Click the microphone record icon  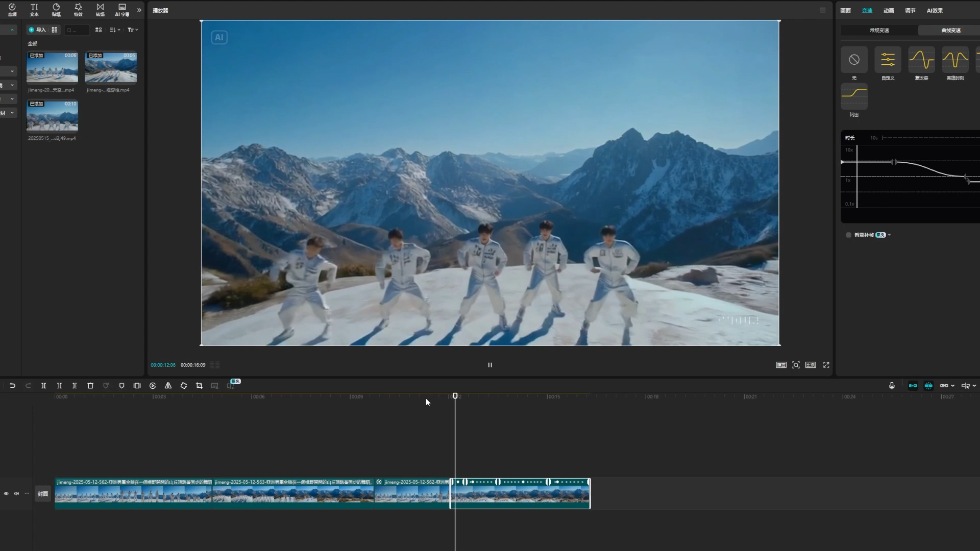[892, 386]
